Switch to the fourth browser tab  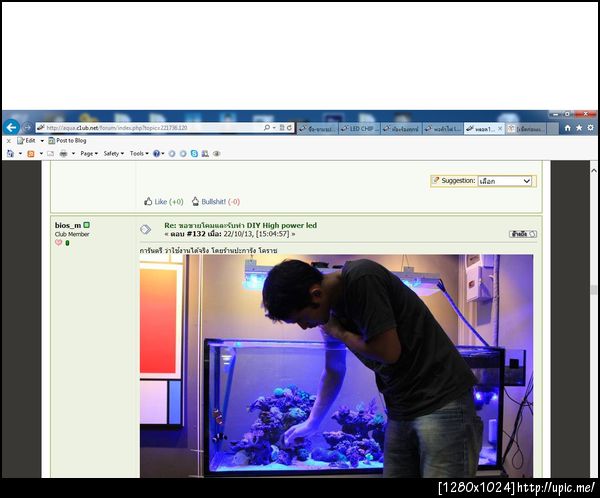443,129
